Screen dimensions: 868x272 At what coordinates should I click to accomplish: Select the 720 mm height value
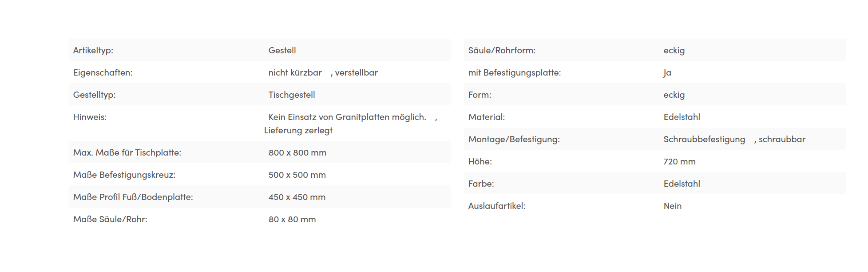[679, 161]
